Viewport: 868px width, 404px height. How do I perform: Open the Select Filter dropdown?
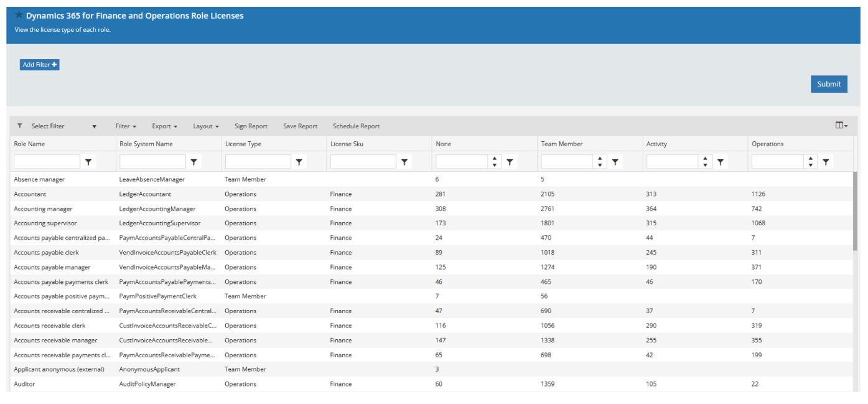point(63,126)
